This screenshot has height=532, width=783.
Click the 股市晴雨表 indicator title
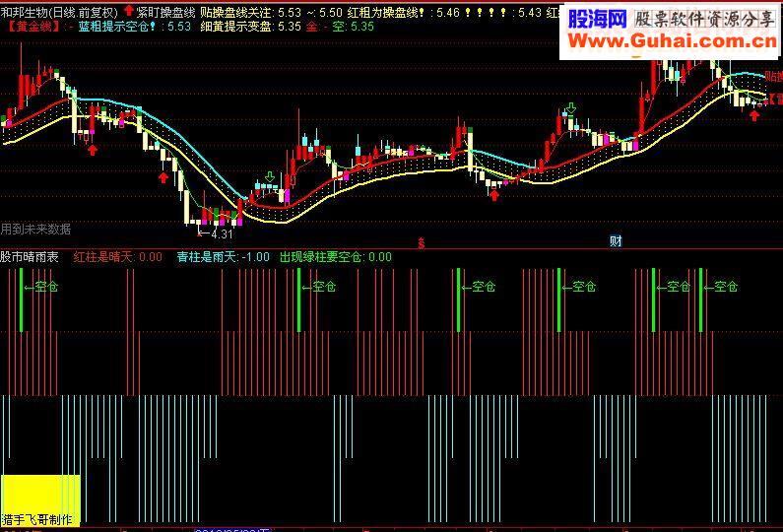tap(30, 257)
